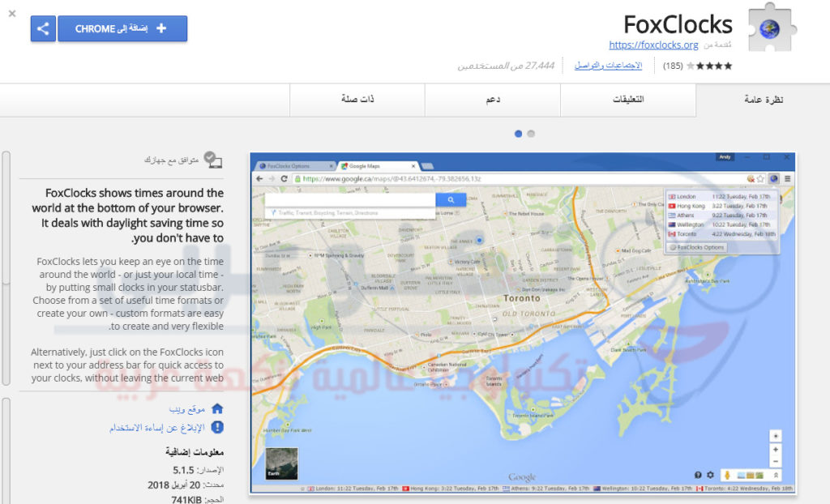Image resolution: width=830 pixels, height=504 pixels.
Task: Open the website link (موقع ويب)
Action: point(187,408)
